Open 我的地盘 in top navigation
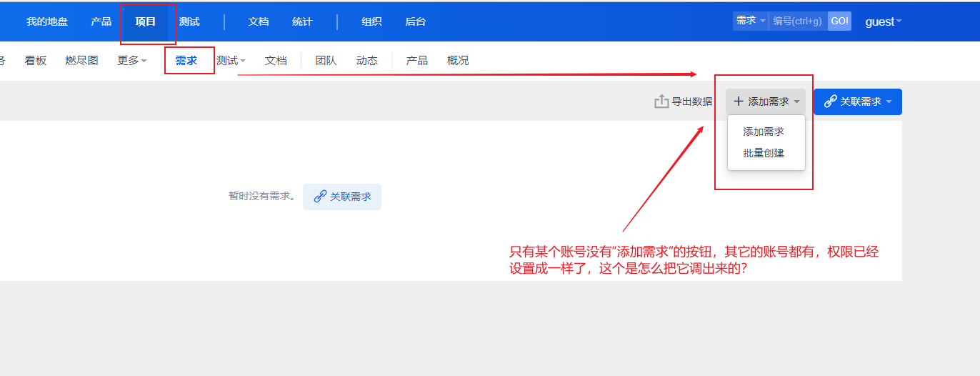Screen dimensions: 980x376 pyautogui.click(x=47, y=21)
